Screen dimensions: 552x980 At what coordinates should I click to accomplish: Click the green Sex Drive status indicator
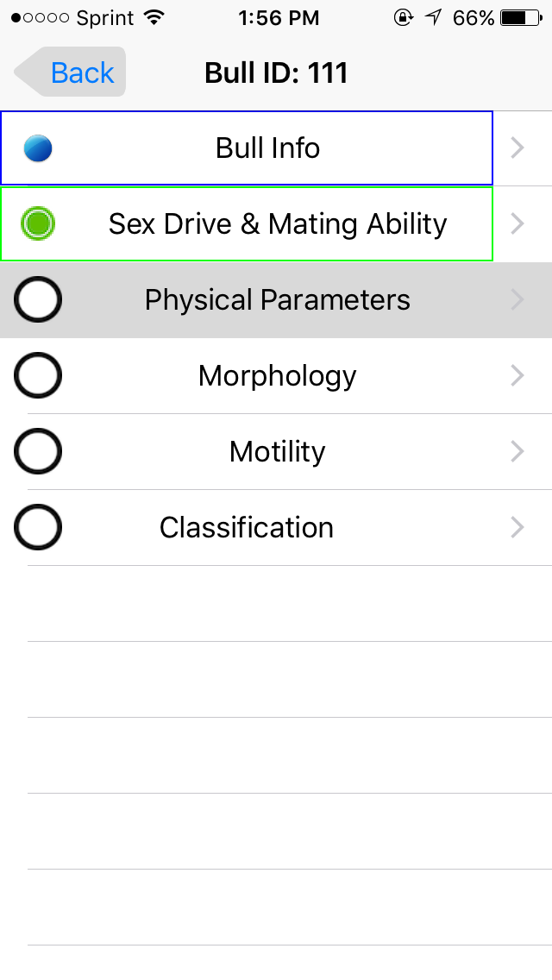[x=38, y=224]
